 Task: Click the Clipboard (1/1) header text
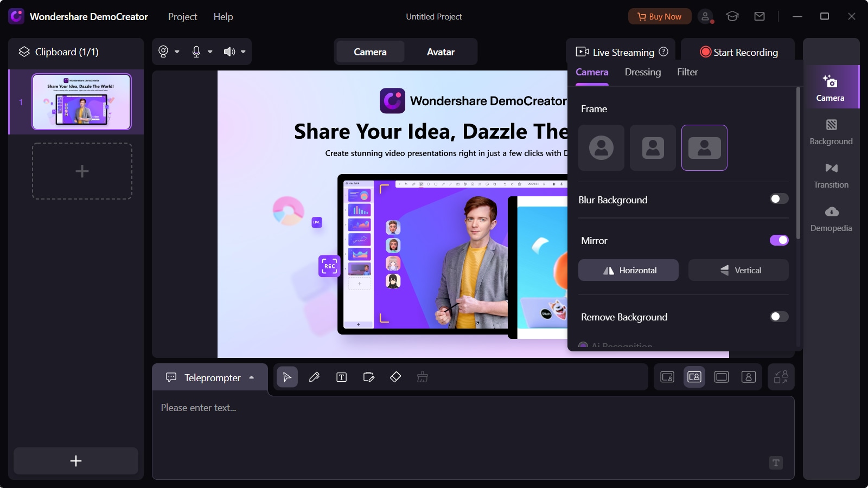click(x=67, y=52)
